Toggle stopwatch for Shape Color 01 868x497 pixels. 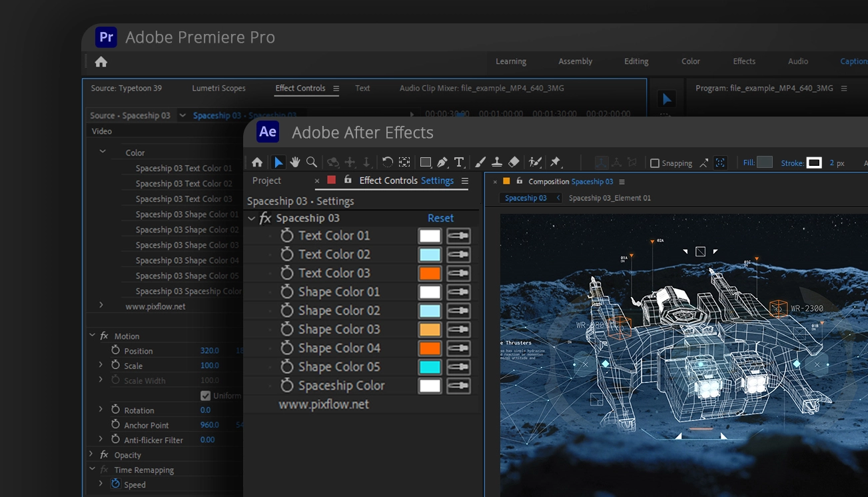coord(287,292)
